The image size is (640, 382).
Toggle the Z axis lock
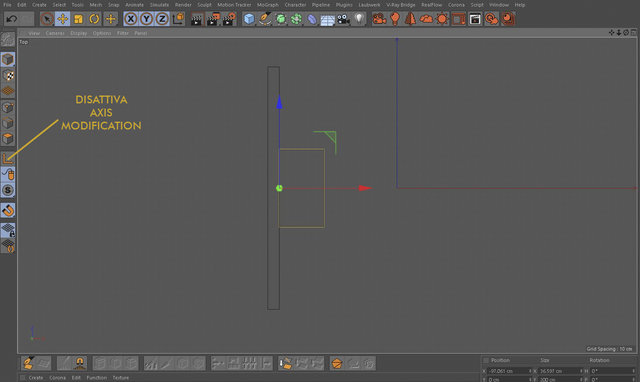(162, 19)
